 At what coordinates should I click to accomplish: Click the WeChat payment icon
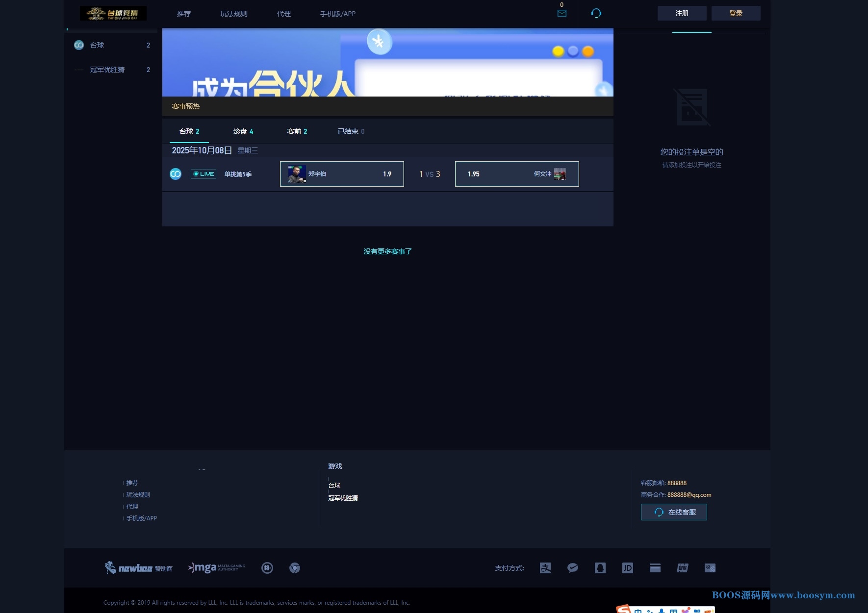[573, 568]
